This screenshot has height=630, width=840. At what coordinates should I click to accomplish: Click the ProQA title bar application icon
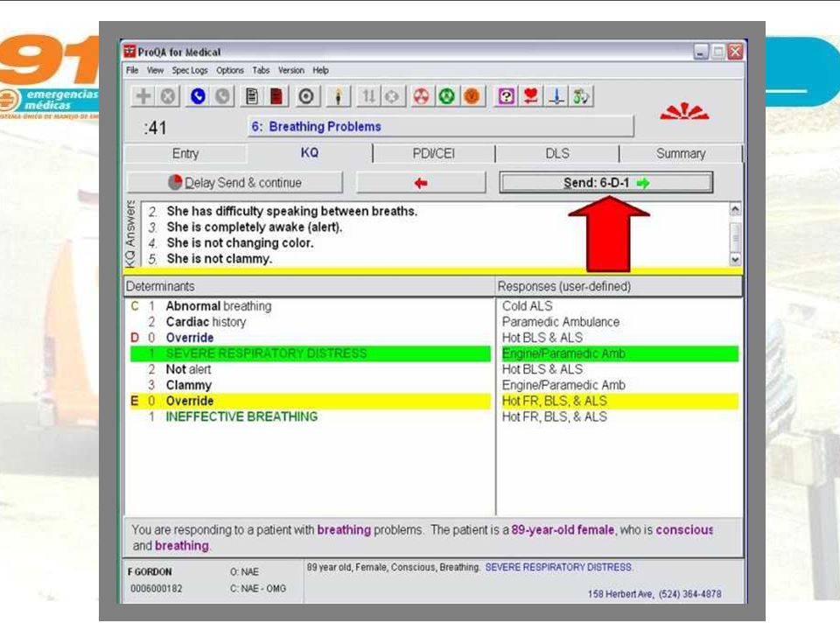pos(129,52)
